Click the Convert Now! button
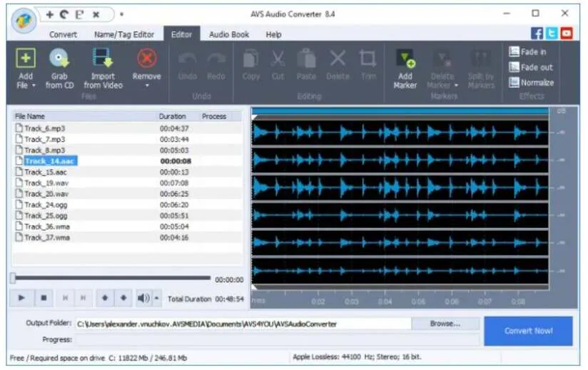588x370 pixels. [x=528, y=331]
